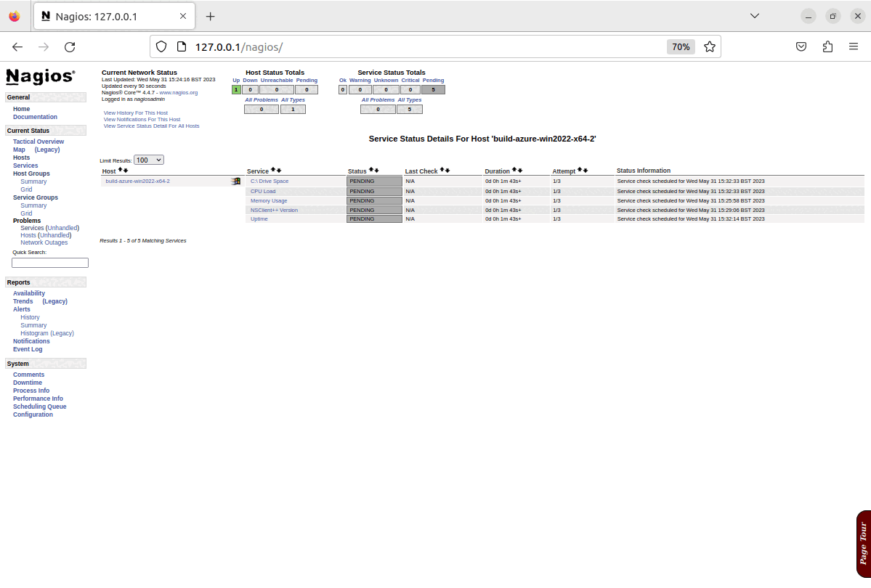Click the Windows logo icon beside build-azure-win2022-x64-2
Viewport: 871px width, 588px height.
pos(236,181)
